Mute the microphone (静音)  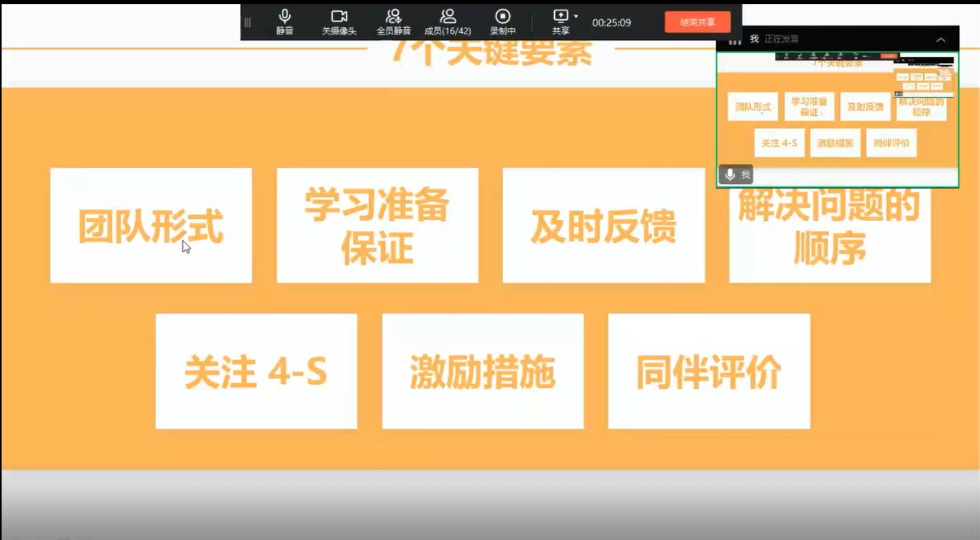point(284,22)
